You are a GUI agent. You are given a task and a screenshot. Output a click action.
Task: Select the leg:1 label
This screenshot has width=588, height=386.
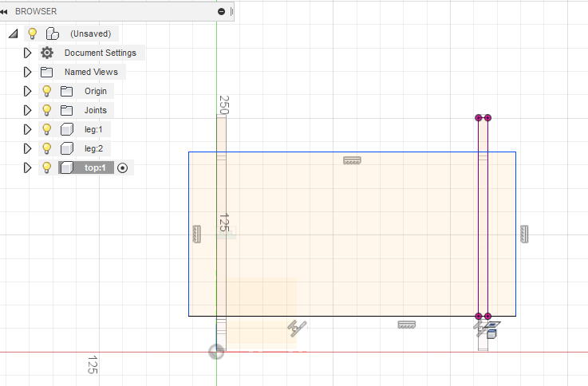93,129
